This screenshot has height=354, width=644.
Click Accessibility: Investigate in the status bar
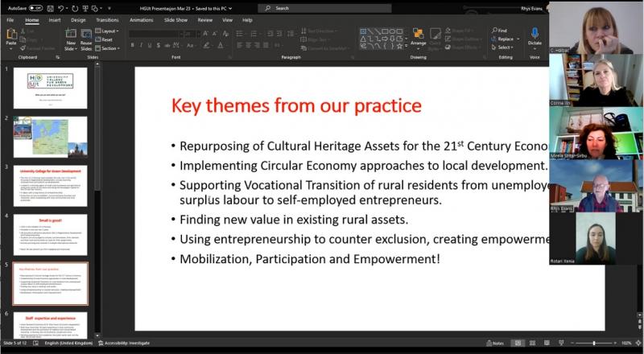126,344
